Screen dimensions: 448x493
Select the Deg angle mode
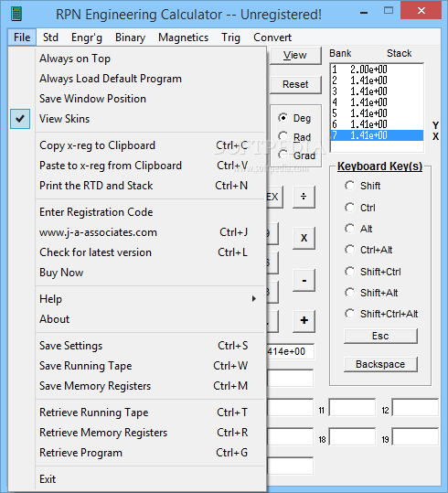pos(294,118)
